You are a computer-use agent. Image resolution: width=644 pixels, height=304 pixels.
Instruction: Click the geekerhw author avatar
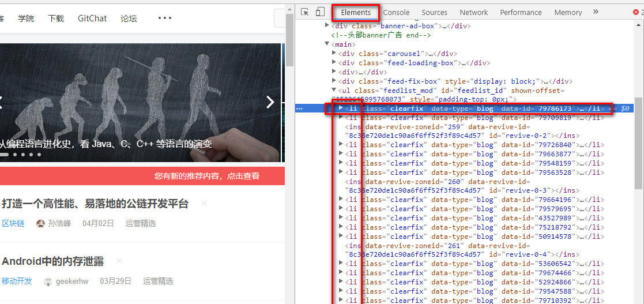48,282
